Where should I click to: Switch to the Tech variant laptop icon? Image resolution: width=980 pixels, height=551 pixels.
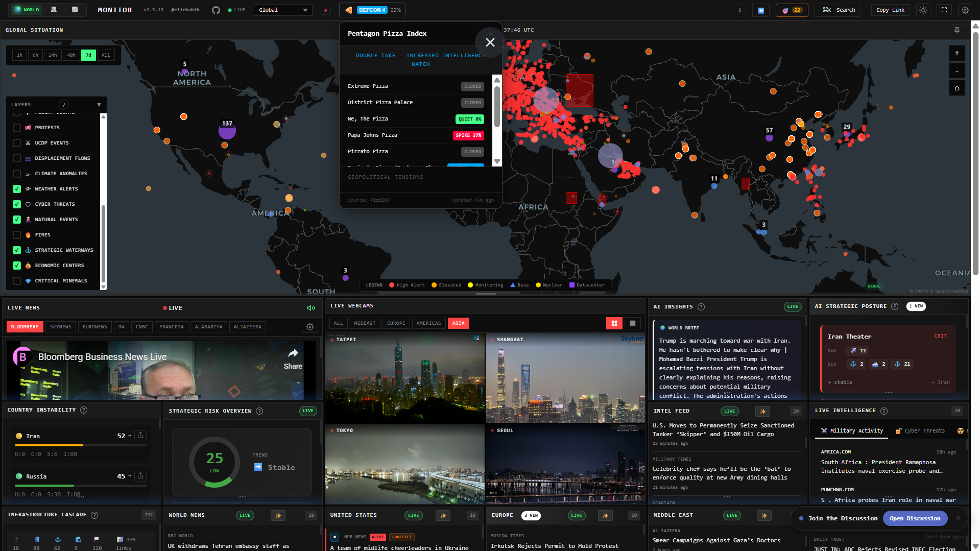pos(54,10)
